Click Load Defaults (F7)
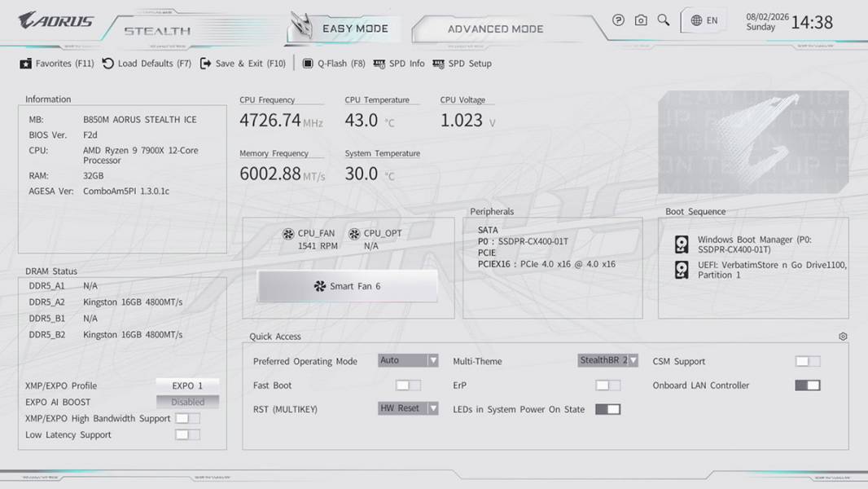 pyautogui.click(x=147, y=64)
